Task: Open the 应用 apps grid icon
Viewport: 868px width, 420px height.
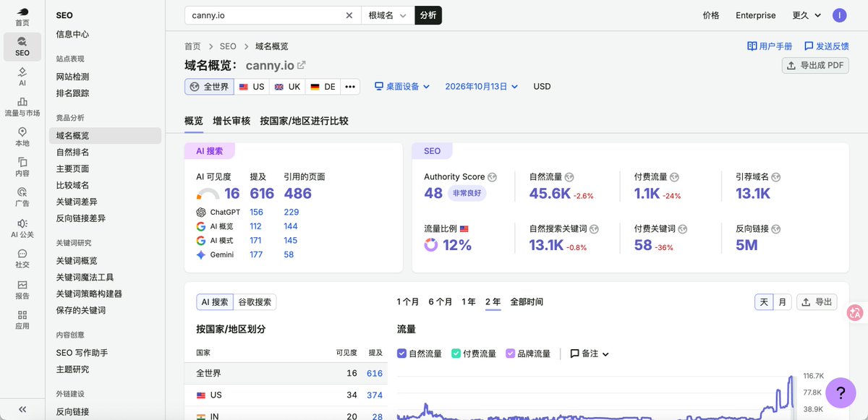Action: tap(22, 315)
